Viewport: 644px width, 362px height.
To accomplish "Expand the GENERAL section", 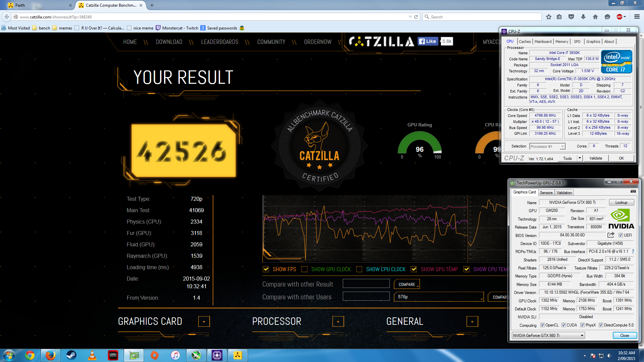I will [x=472, y=321].
